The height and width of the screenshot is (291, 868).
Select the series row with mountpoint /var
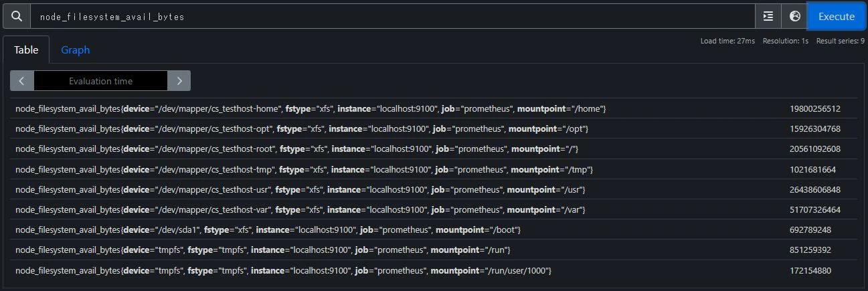[433, 209]
